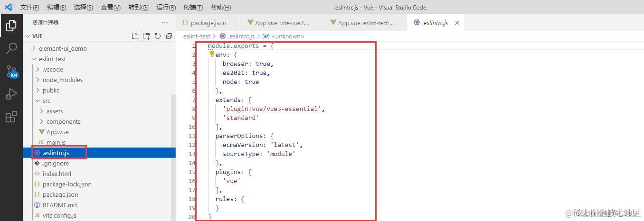Screen dimensions: 644x221
Task: Open Source Control with 104 badge
Action: [11, 72]
